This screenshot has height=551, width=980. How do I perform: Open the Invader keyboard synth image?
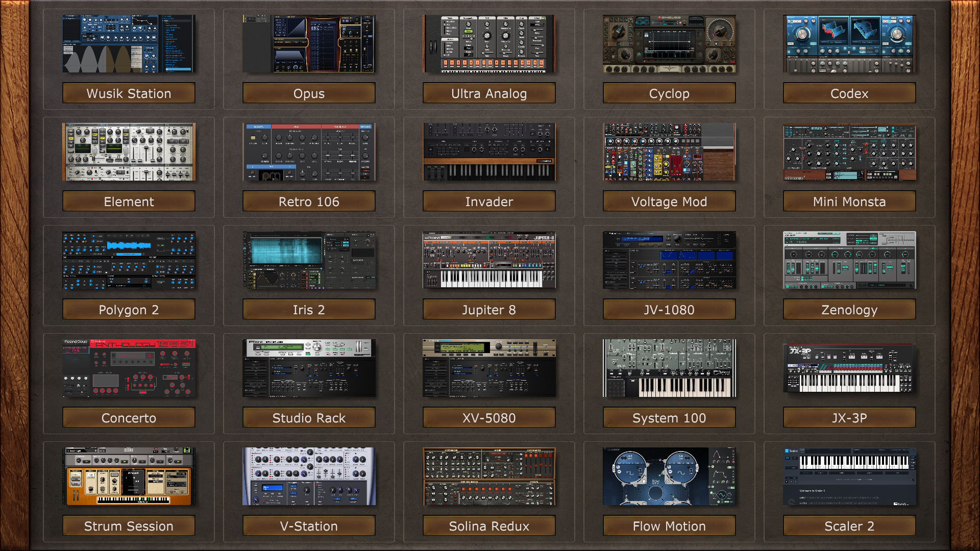coord(489,152)
